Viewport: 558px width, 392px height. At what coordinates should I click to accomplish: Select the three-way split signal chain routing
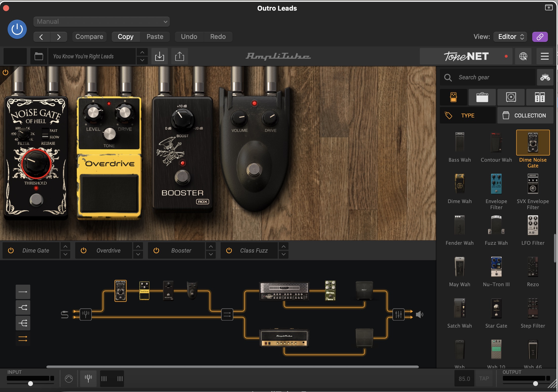point(23,323)
